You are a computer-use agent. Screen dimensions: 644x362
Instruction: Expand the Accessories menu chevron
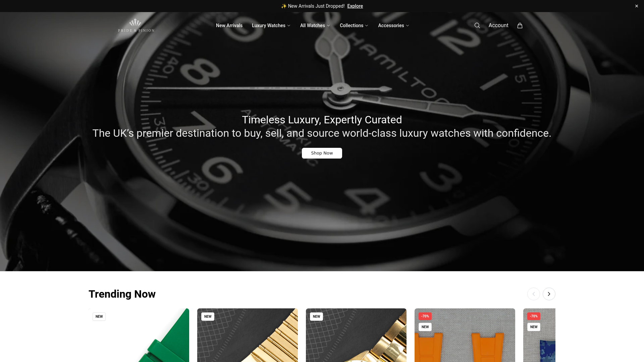point(408,25)
